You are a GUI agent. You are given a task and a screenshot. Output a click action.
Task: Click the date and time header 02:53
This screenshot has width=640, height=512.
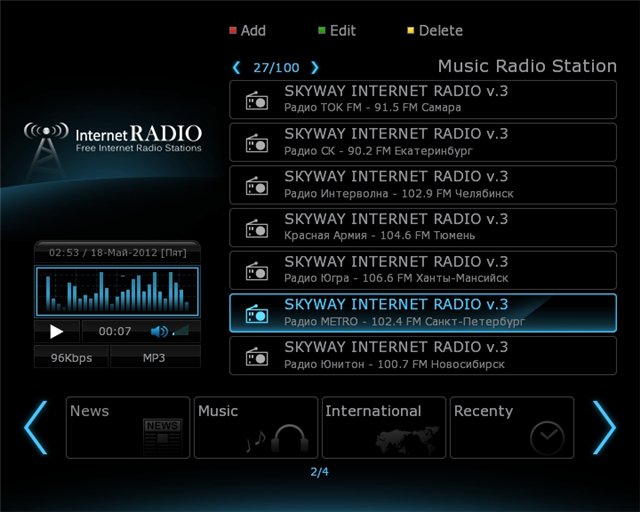point(118,252)
